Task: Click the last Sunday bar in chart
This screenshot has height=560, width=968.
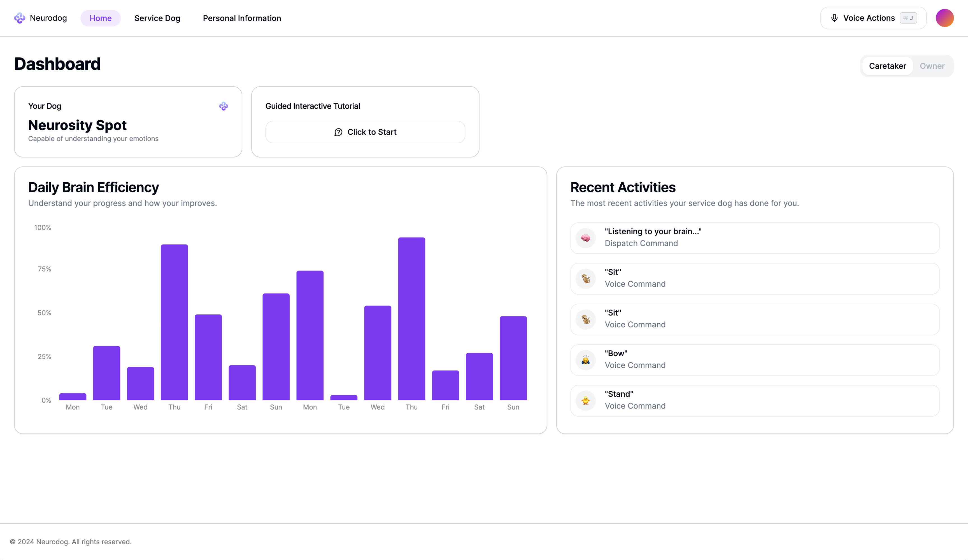Action: pyautogui.click(x=513, y=358)
